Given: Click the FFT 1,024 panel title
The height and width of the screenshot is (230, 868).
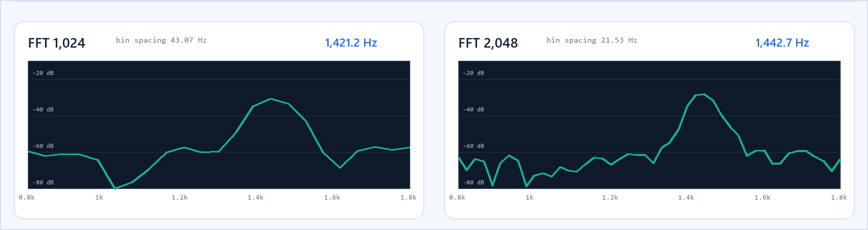Looking at the screenshot, I should click(57, 43).
